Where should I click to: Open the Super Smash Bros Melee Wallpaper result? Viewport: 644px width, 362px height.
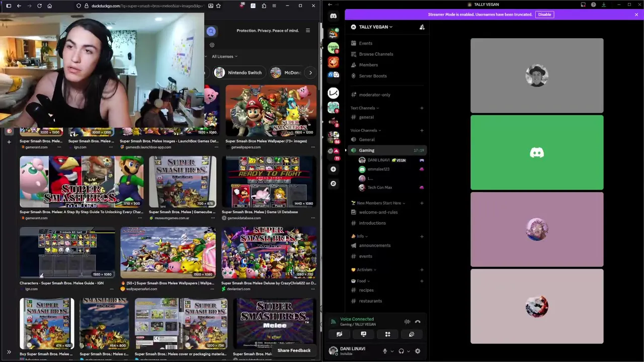(271, 111)
